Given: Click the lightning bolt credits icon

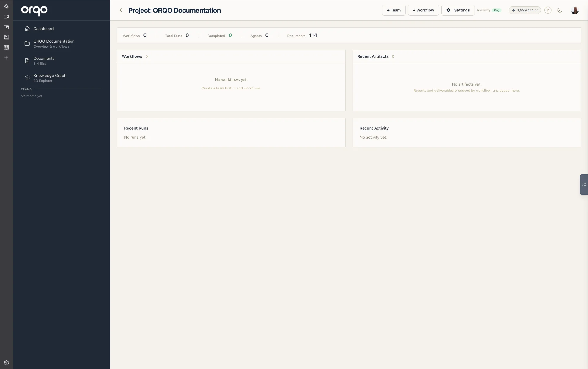Looking at the screenshot, I should click(x=514, y=10).
